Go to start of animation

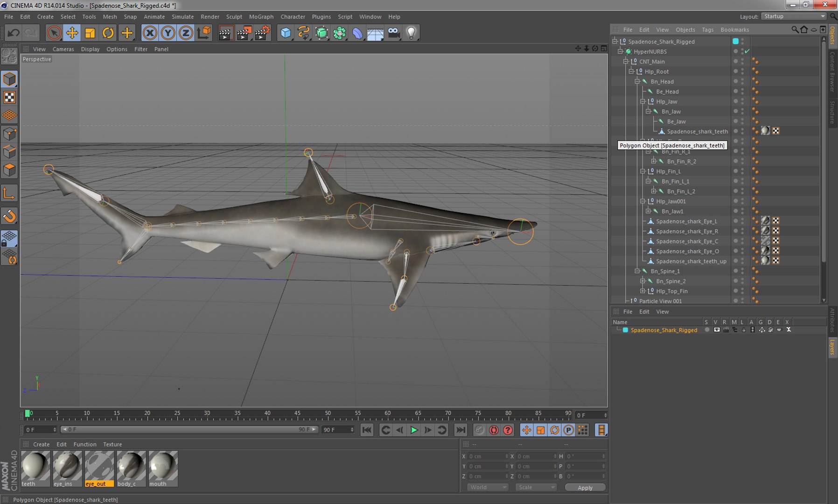[367, 430]
